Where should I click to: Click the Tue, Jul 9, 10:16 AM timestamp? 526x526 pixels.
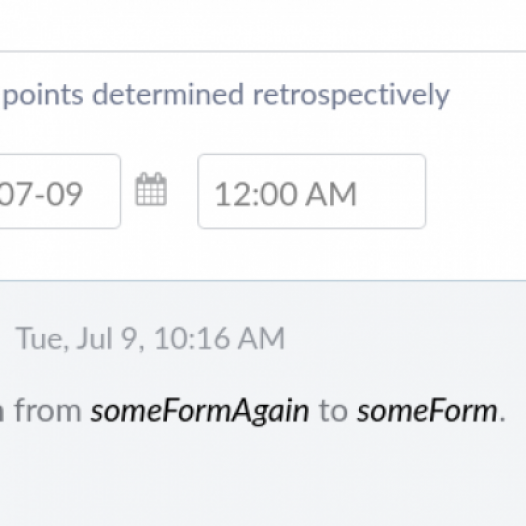(x=150, y=338)
